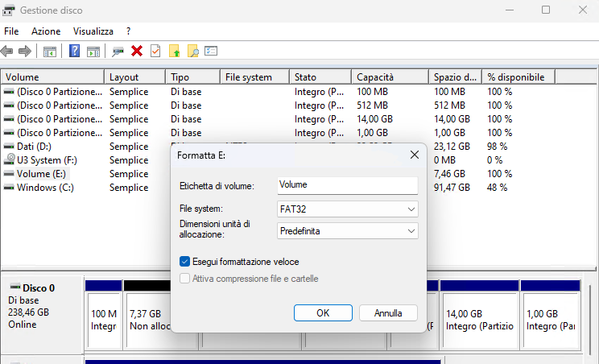Click the checkmark properties toolbar icon

[155, 51]
